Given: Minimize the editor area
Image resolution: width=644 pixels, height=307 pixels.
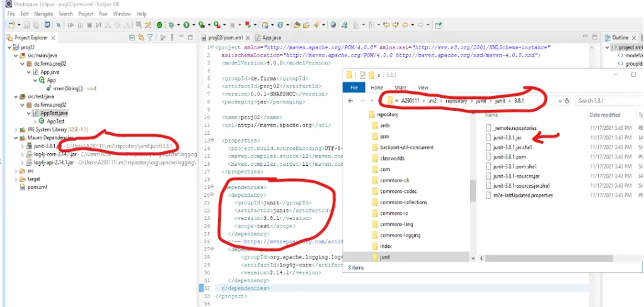Looking at the screenshot, I should coord(585,37).
